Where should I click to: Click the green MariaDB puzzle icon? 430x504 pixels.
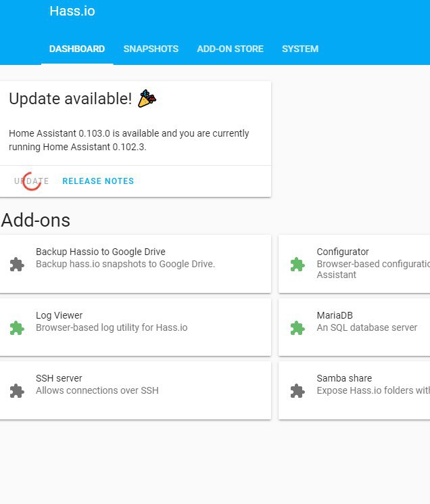[297, 328]
